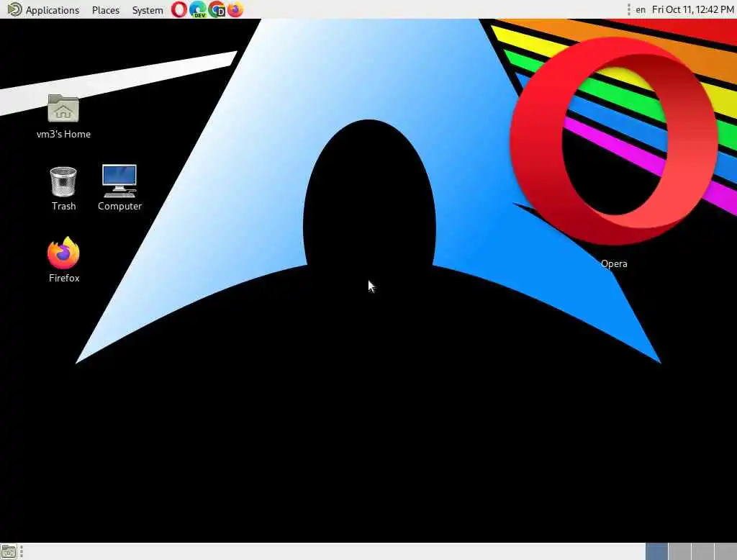Launch Opera from the top panel
This screenshot has width=737, height=560.
coord(178,9)
